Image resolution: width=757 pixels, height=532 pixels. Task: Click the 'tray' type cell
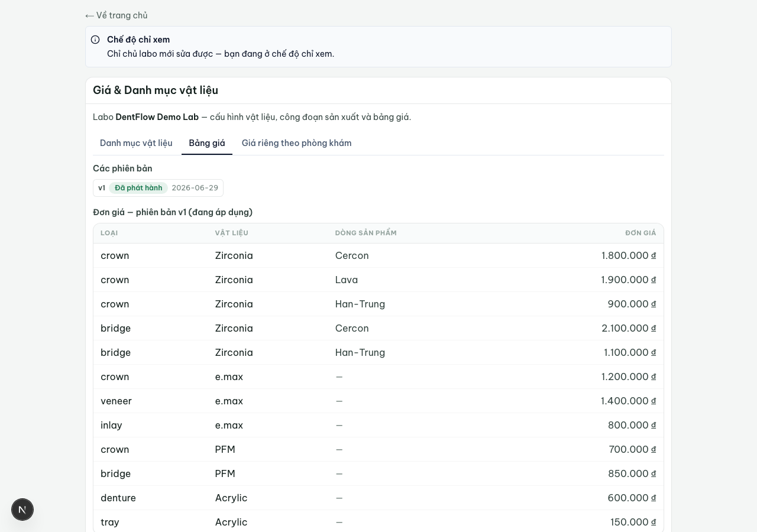pos(110,522)
